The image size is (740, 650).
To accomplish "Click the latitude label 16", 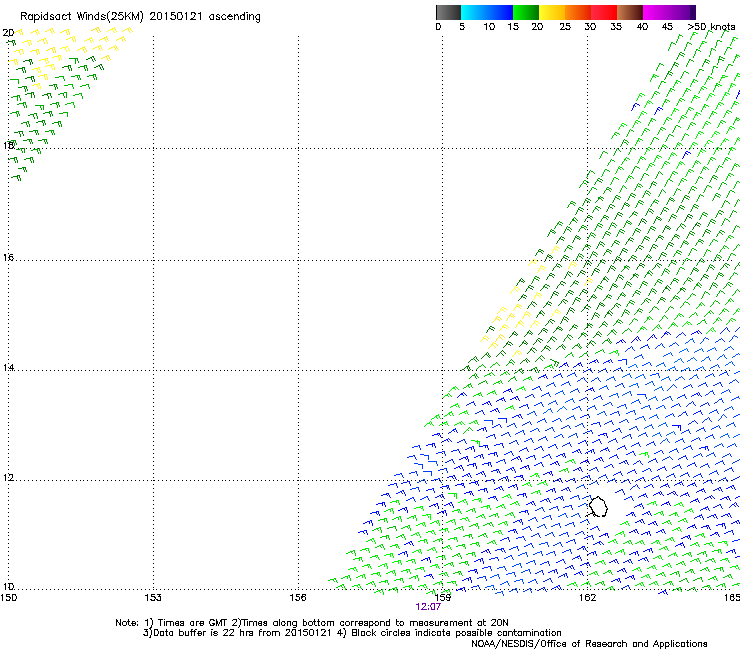I will click(8, 258).
